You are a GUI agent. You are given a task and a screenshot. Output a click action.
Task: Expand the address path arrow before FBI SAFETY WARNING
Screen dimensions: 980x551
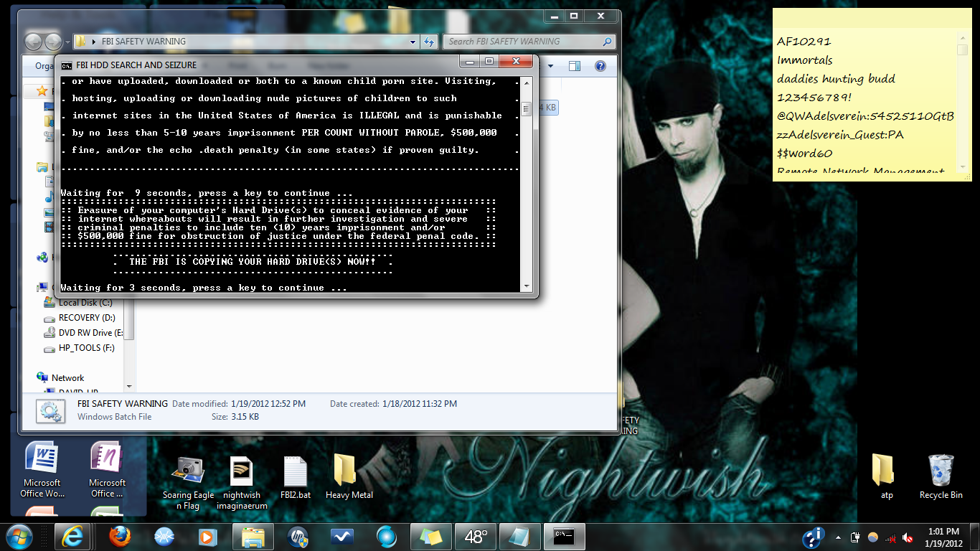[x=95, y=42]
